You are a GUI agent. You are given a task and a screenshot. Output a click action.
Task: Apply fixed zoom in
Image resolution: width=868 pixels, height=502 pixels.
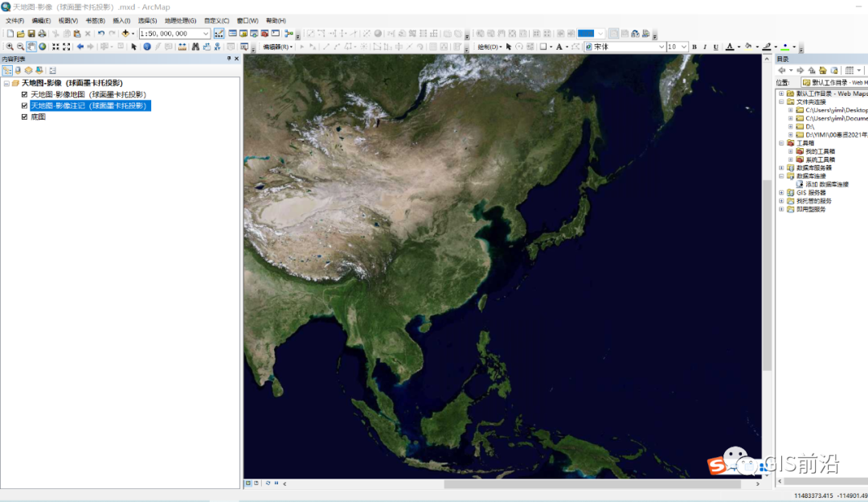(x=56, y=47)
